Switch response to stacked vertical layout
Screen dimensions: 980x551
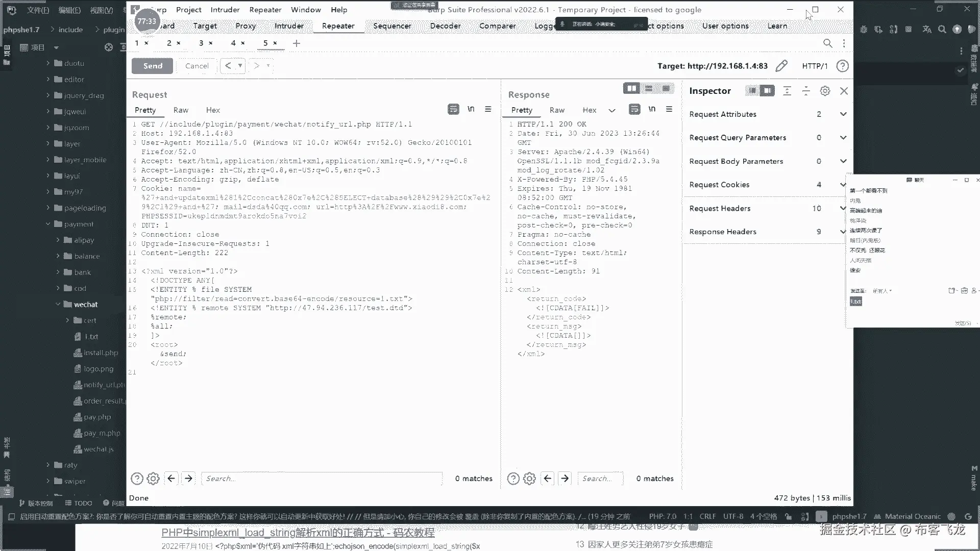coord(649,88)
